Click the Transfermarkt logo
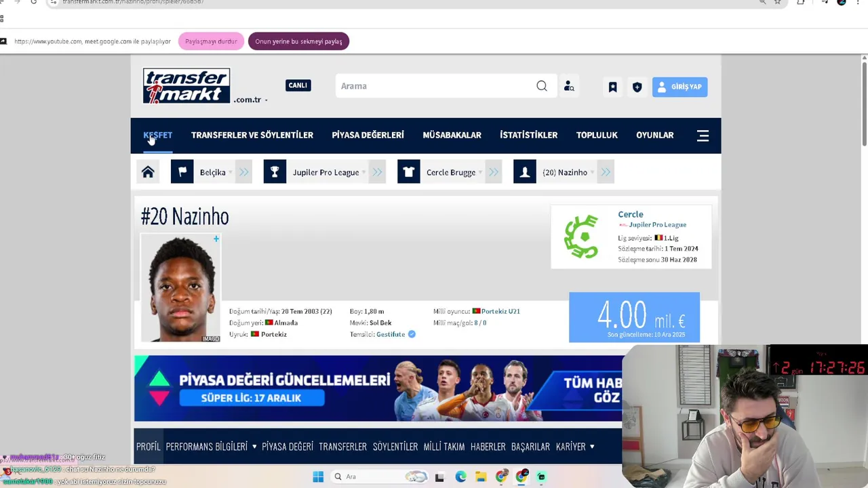 (186, 85)
